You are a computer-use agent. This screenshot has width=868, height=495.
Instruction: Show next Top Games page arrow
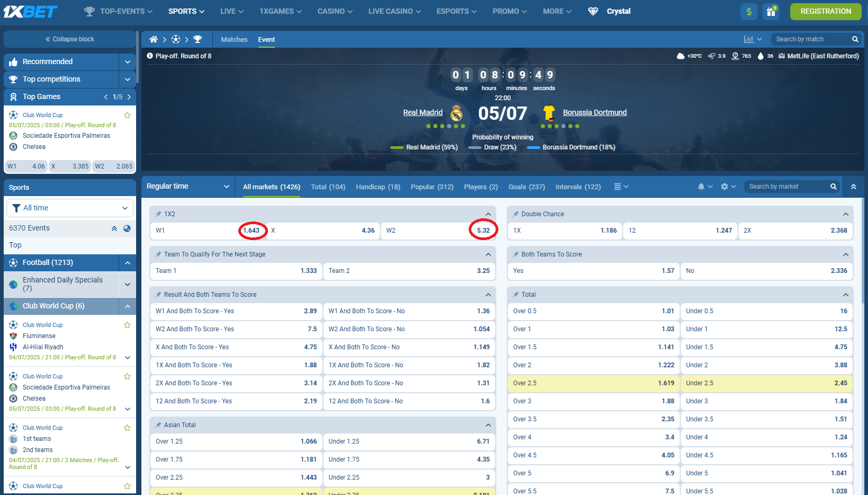coord(129,97)
